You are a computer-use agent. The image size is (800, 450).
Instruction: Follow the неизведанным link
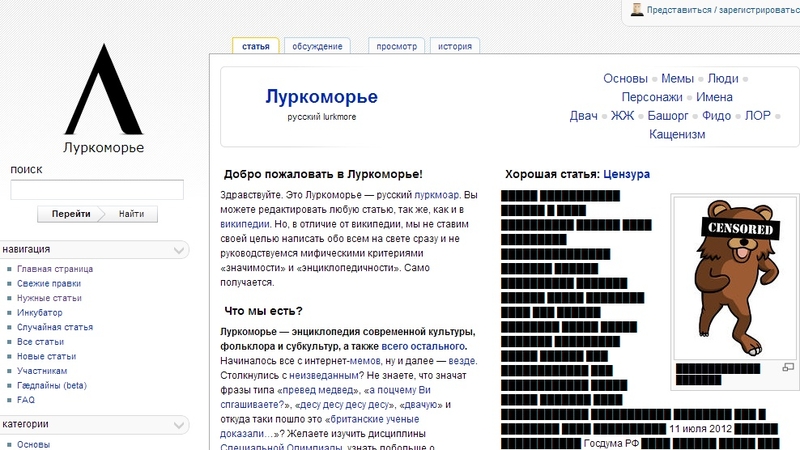[x=324, y=376]
